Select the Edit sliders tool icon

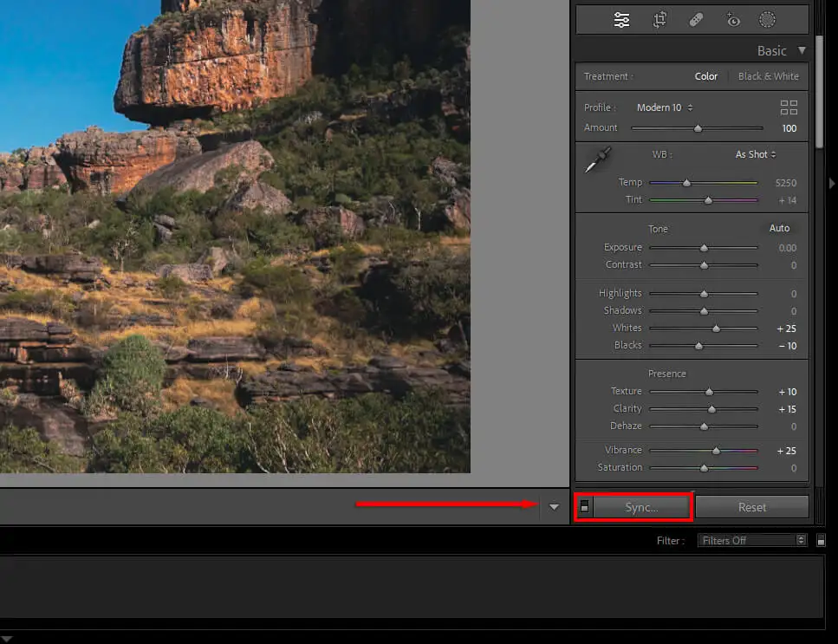tap(621, 20)
